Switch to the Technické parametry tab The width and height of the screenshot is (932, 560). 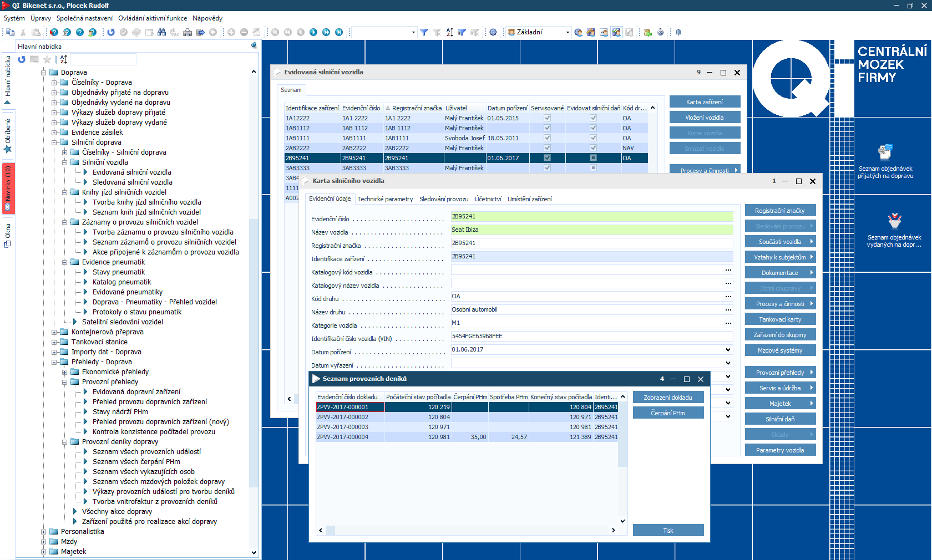[385, 199]
